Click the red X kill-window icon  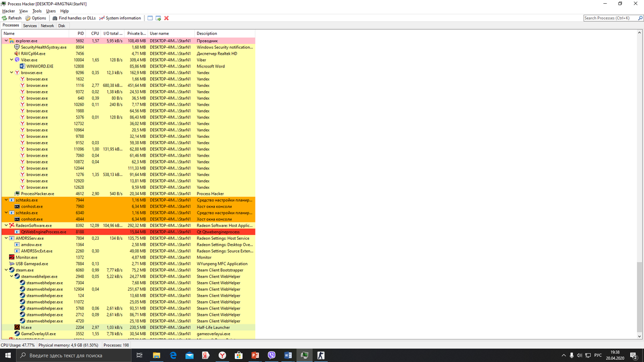coord(166,18)
